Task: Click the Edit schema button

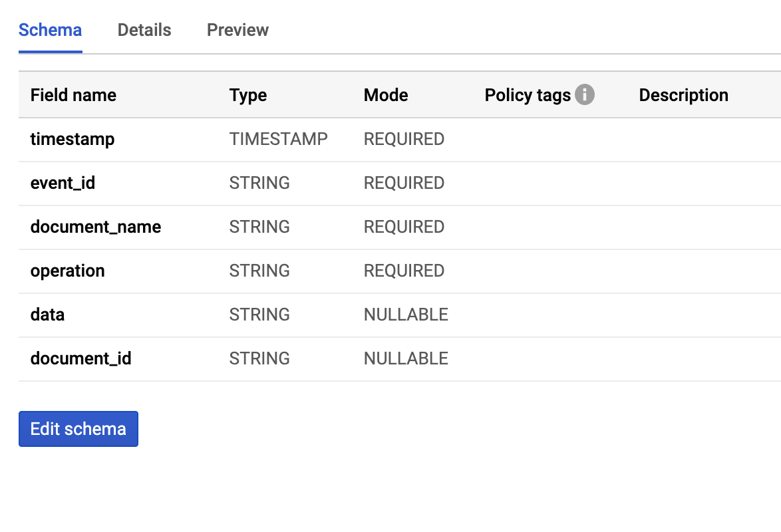Action: click(78, 428)
